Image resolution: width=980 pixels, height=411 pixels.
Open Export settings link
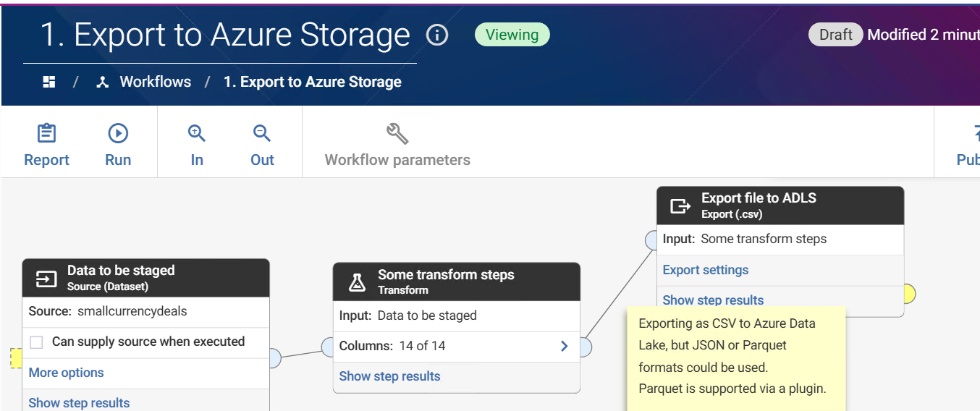(706, 270)
